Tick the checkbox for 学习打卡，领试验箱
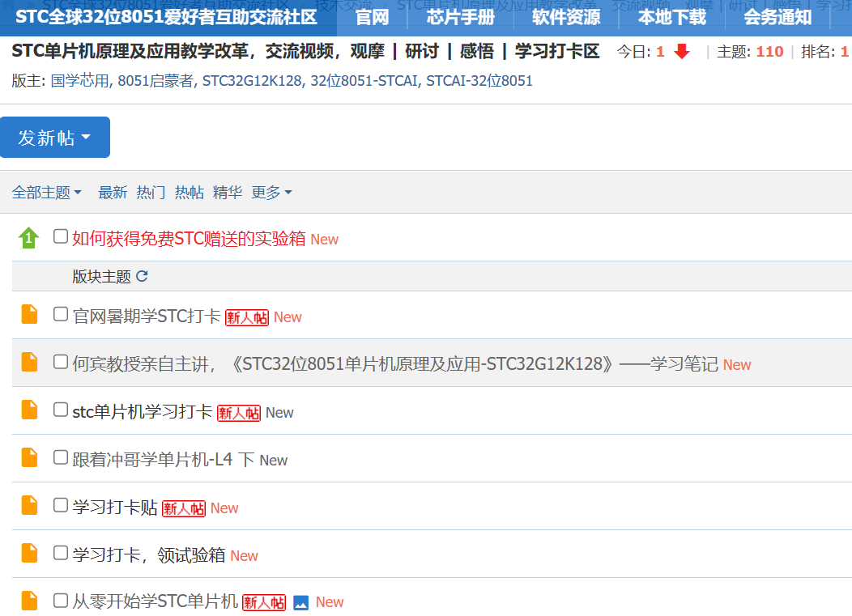852x616 pixels. [61, 553]
